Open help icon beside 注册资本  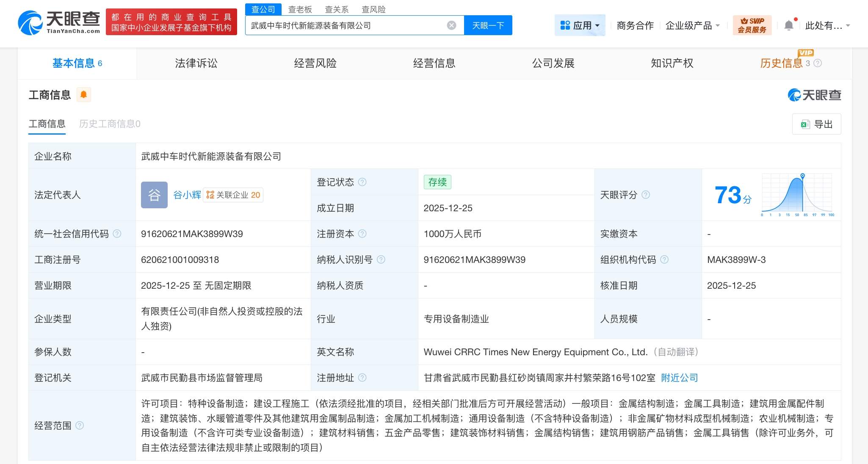(x=362, y=234)
